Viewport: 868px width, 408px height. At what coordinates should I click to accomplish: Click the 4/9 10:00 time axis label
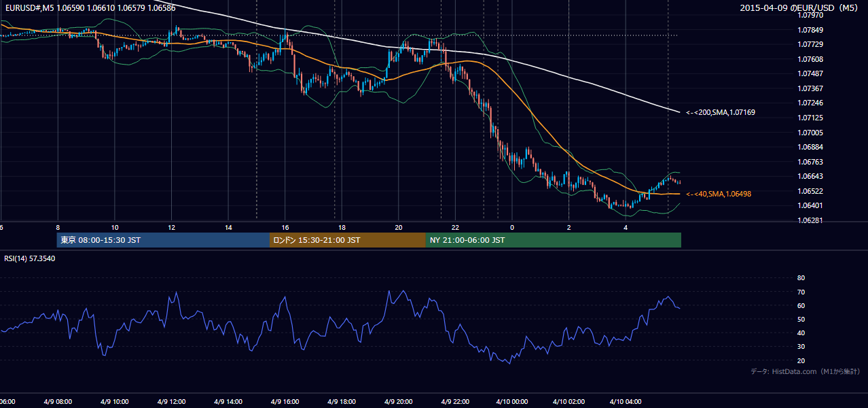113,402
